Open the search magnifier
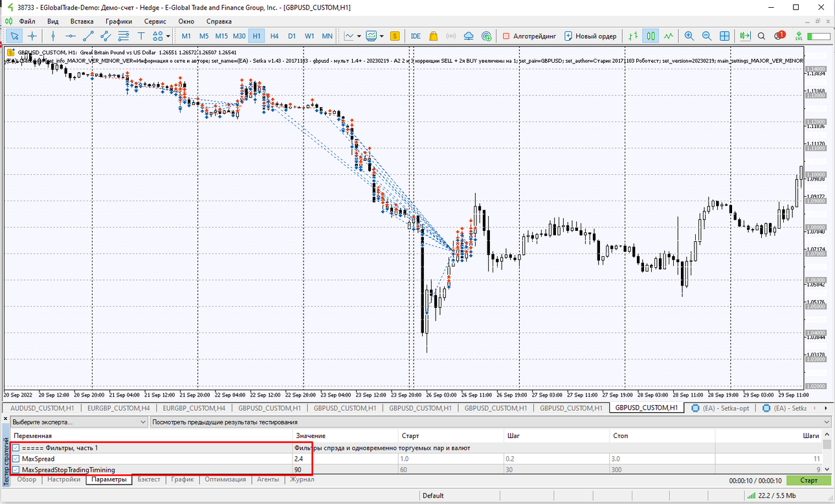 pos(762,36)
